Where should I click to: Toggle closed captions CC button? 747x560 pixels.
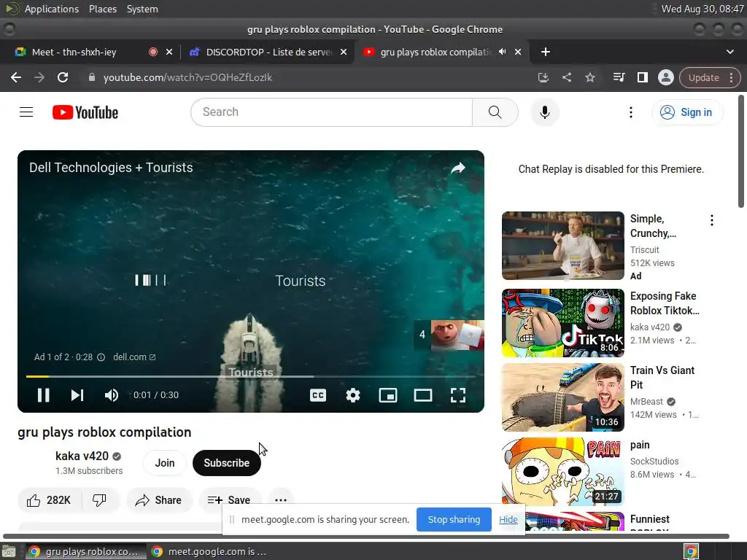[318, 394]
